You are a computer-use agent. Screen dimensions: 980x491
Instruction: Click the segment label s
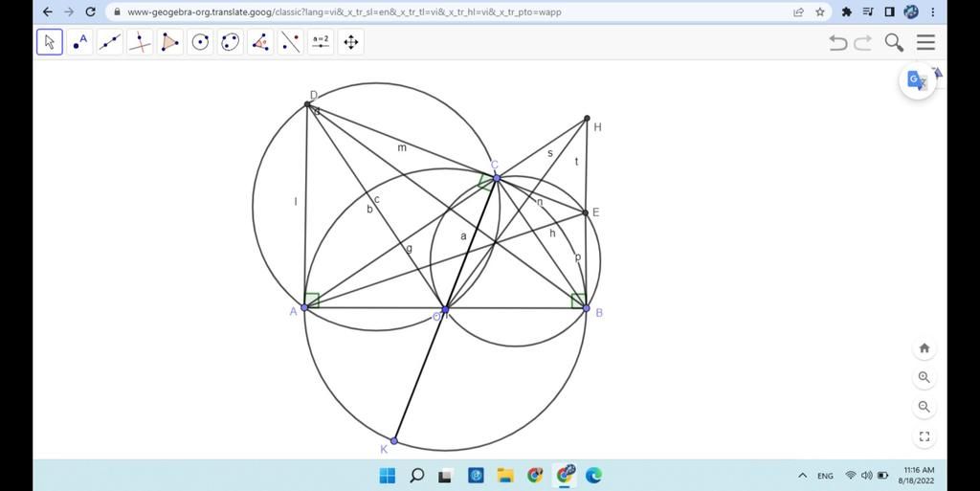pyautogui.click(x=550, y=154)
